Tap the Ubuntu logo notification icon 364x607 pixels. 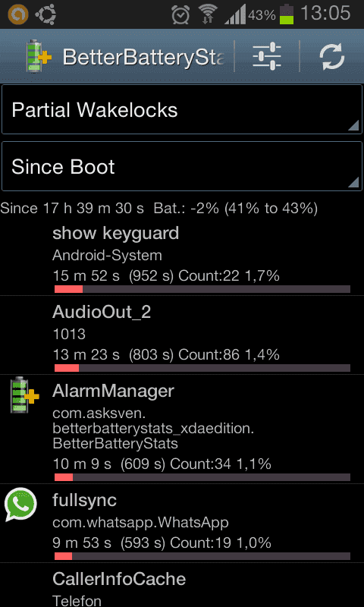point(45,15)
